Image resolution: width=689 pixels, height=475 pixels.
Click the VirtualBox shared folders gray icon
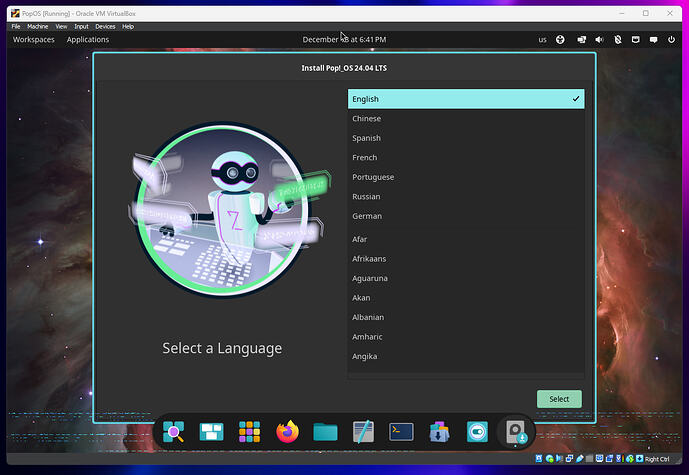[x=589, y=459]
